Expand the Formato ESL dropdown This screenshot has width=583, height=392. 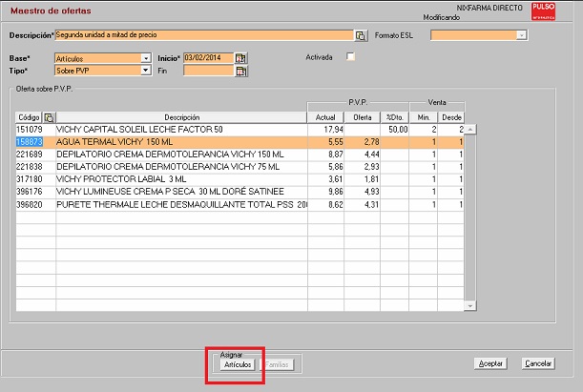[x=521, y=35]
